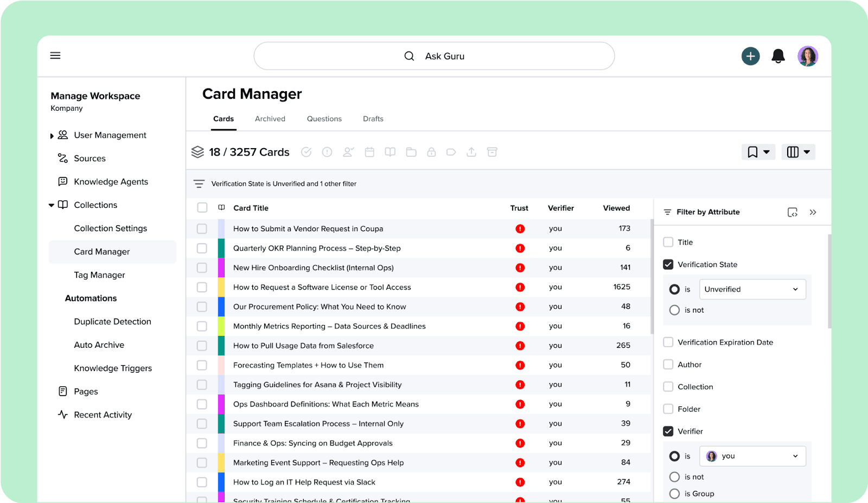Viewport: 868px width, 503px height.
Task: Switch to the Archived tab
Action: [270, 118]
